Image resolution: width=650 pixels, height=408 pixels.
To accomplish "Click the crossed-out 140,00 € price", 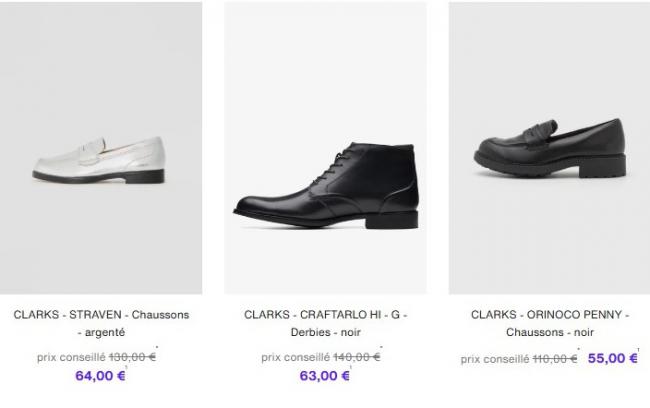I will point(357,356).
